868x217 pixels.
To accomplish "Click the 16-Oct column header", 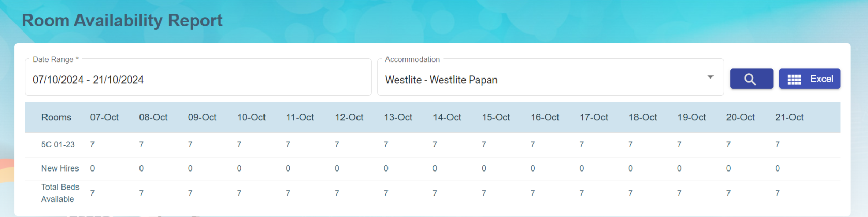I will coord(545,117).
